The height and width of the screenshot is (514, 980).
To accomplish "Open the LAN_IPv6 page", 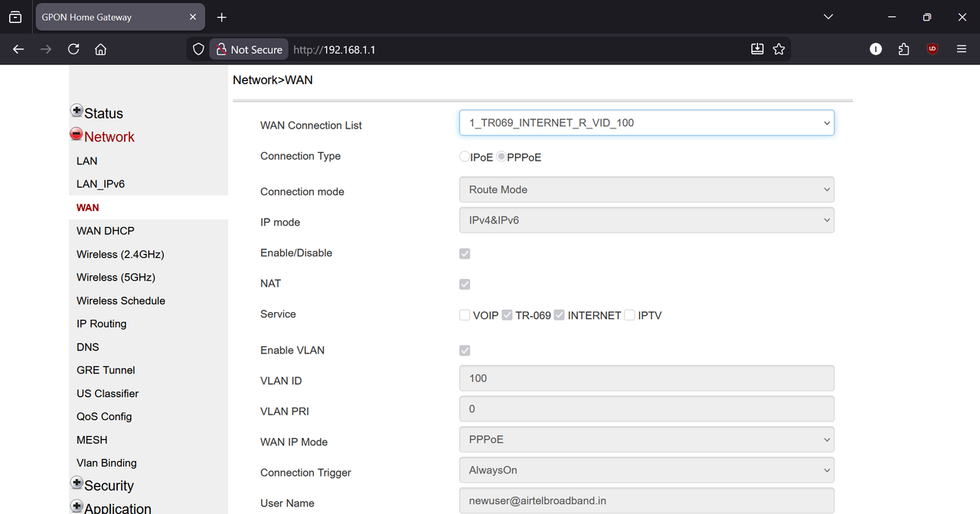I will coord(100,184).
